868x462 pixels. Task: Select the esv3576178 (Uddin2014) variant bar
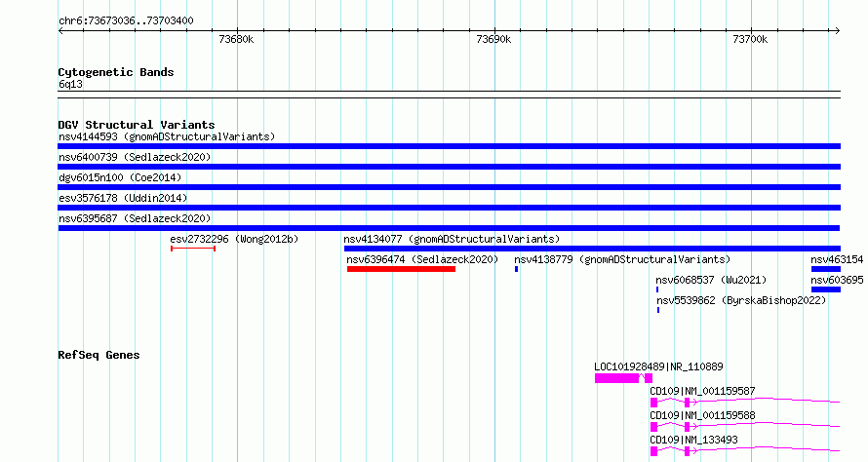point(449,208)
